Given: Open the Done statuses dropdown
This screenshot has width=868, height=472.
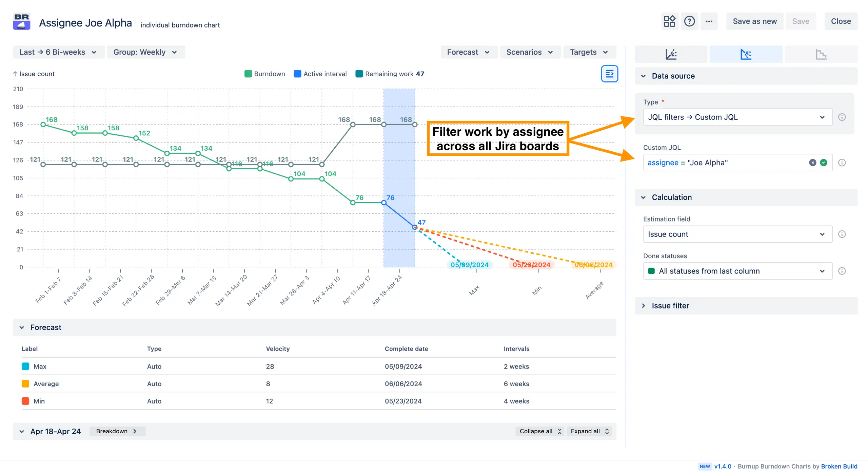Looking at the screenshot, I should 737,271.
